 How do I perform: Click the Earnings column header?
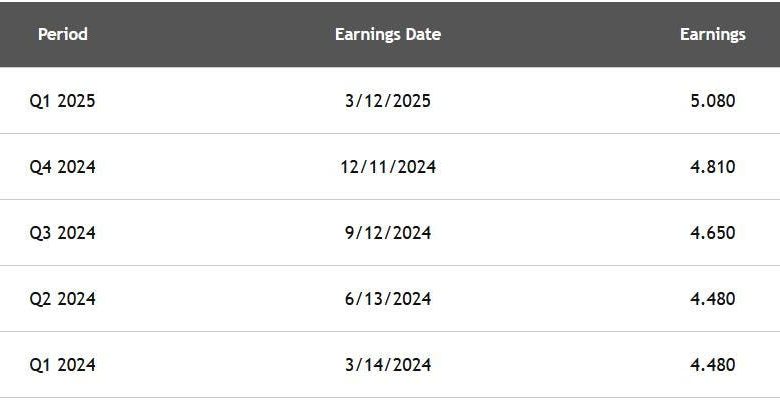712,34
